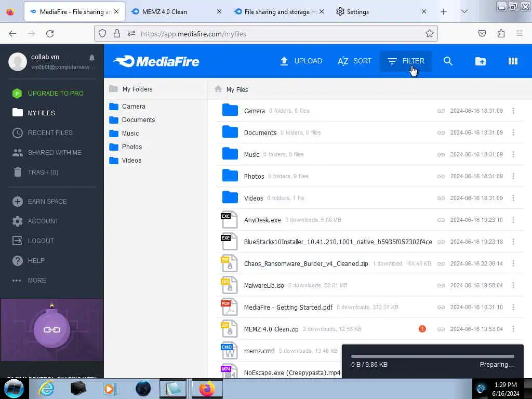Image resolution: width=532 pixels, height=399 pixels.
Task: Open the Windows Start menu
Action: point(14,389)
